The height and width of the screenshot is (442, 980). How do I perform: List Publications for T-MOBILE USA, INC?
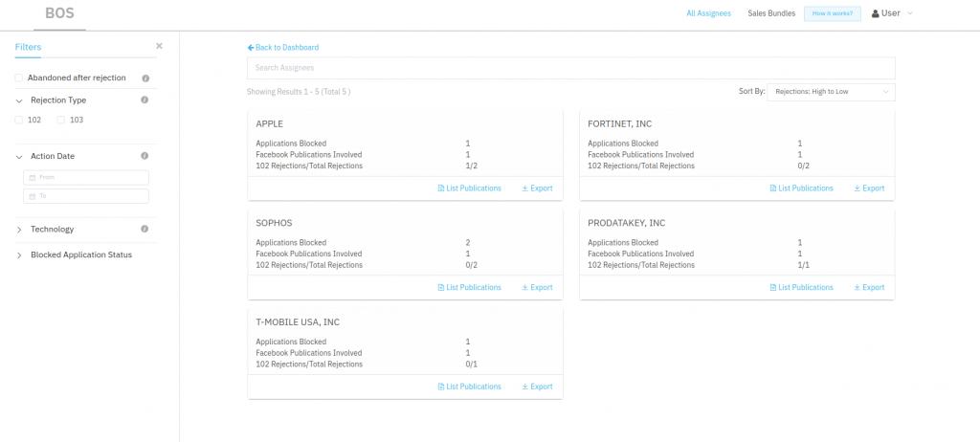(x=469, y=387)
